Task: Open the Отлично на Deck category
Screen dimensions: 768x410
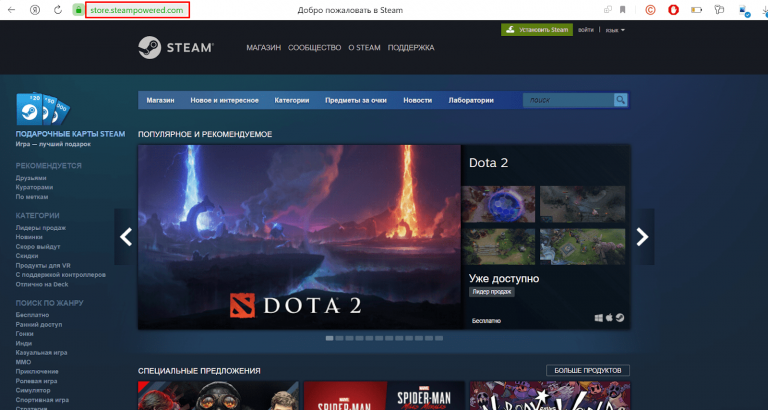Action: (x=42, y=284)
